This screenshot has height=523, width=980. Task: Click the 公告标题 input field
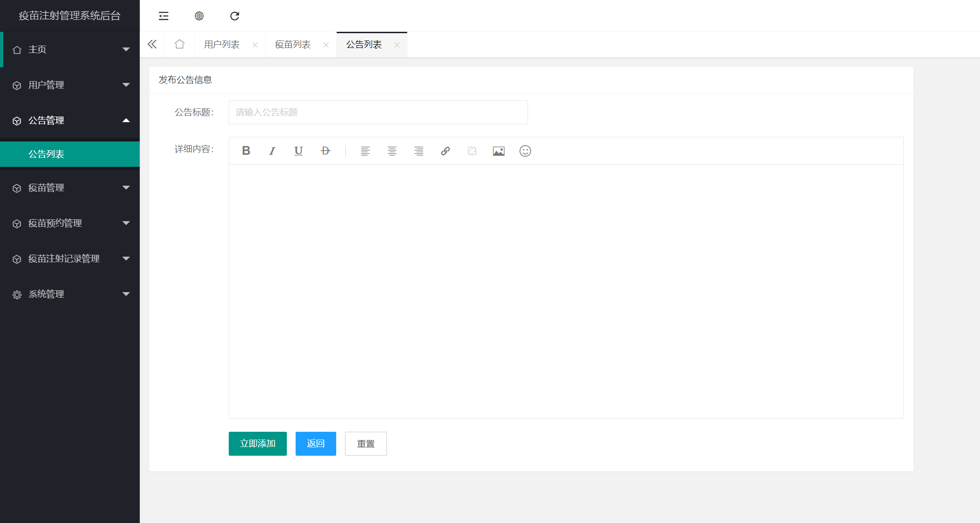[x=378, y=112]
